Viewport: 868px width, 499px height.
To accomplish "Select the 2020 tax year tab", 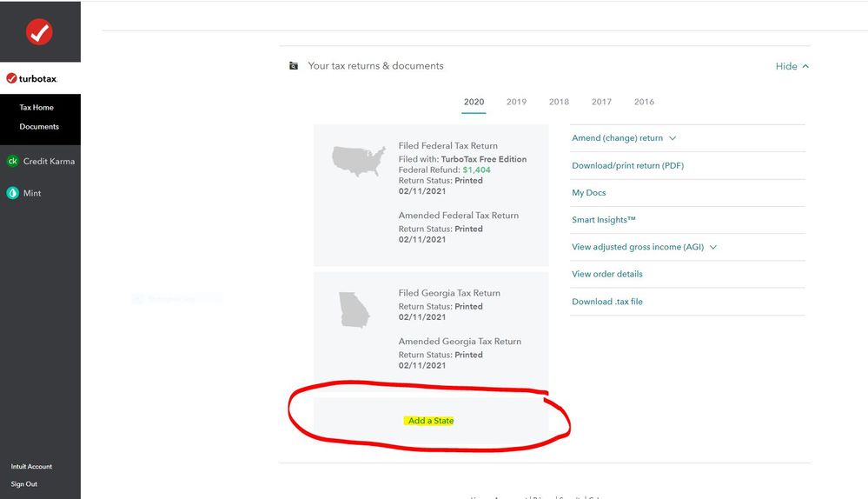I will [474, 102].
